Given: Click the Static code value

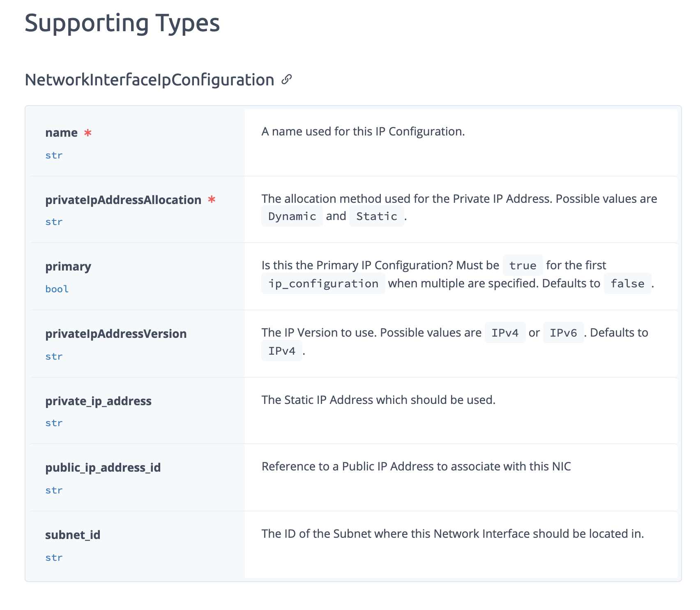Looking at the screenshot, I should click(x=376, y=216).
